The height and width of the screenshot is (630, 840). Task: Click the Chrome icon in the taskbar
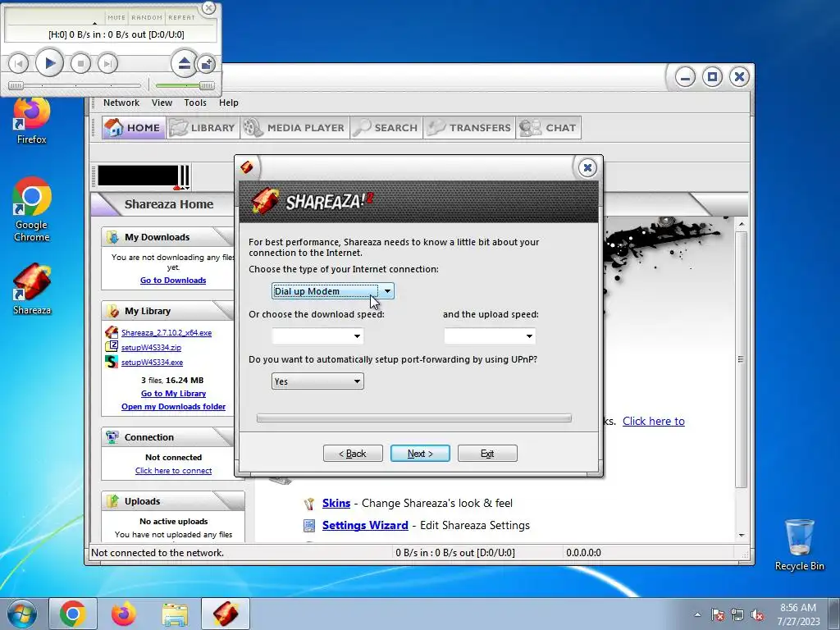click(x=73, y=614)
